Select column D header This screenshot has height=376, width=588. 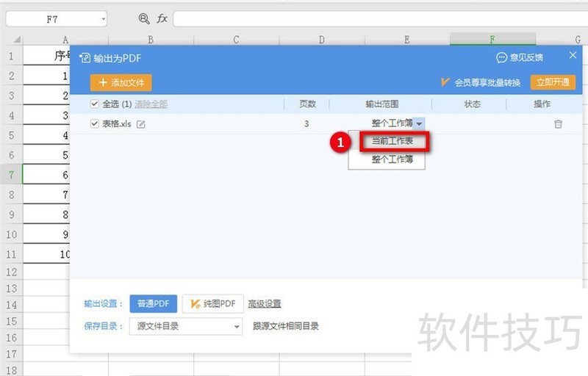[322, 40]
